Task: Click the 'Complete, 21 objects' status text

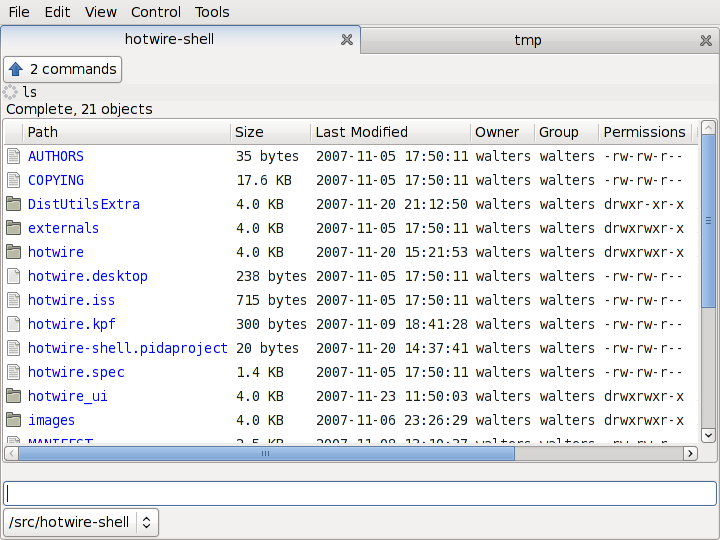Action: click(x=79, y=109)
